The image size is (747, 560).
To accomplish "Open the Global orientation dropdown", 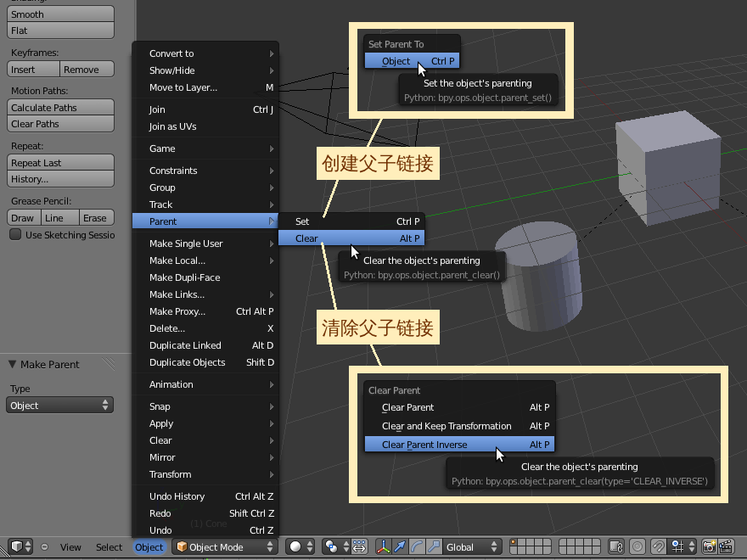I will (472, 546).
